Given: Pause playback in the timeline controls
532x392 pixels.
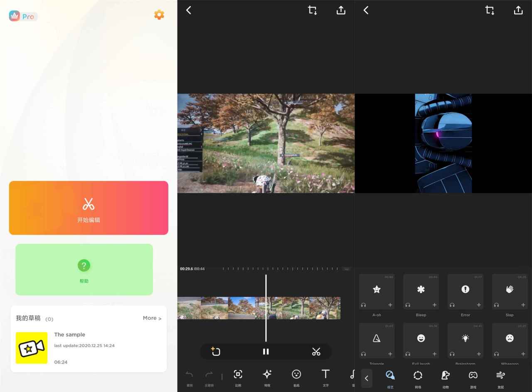Looking at the screenshot, I should (x=266, y=352).
